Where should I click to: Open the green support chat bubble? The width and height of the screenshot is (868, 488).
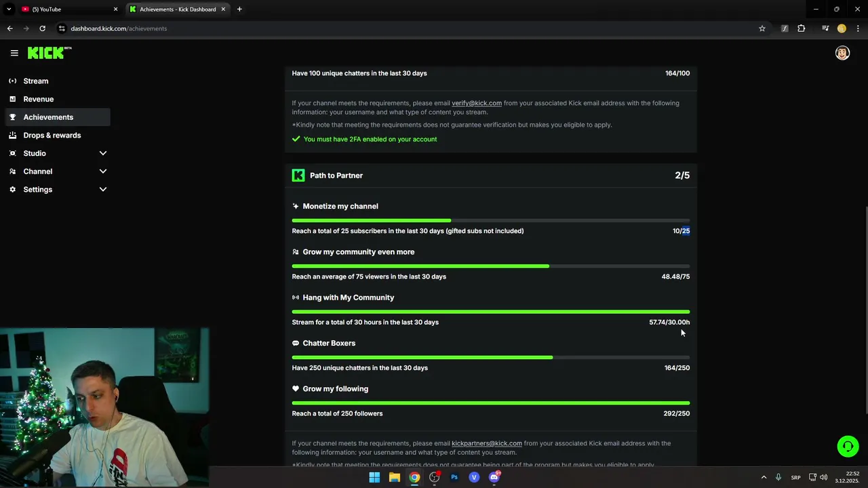point(848,446)
